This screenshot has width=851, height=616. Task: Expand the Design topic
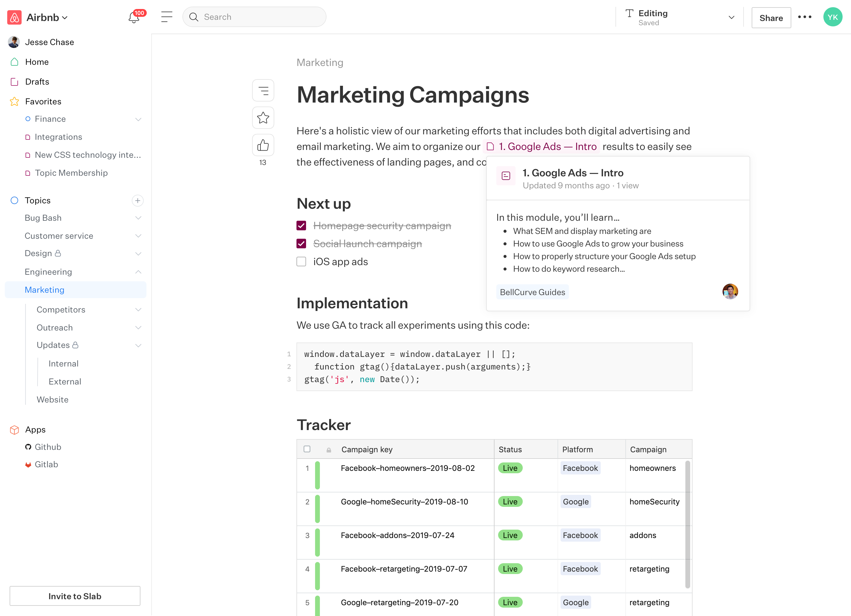pyautogui.click(x=138, y=254)
